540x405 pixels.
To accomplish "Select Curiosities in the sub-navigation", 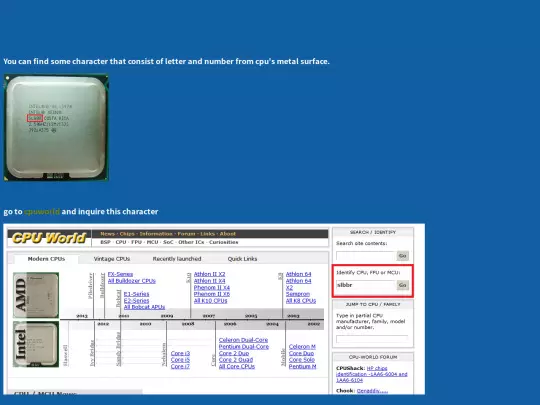I will (x=224, y=242).
